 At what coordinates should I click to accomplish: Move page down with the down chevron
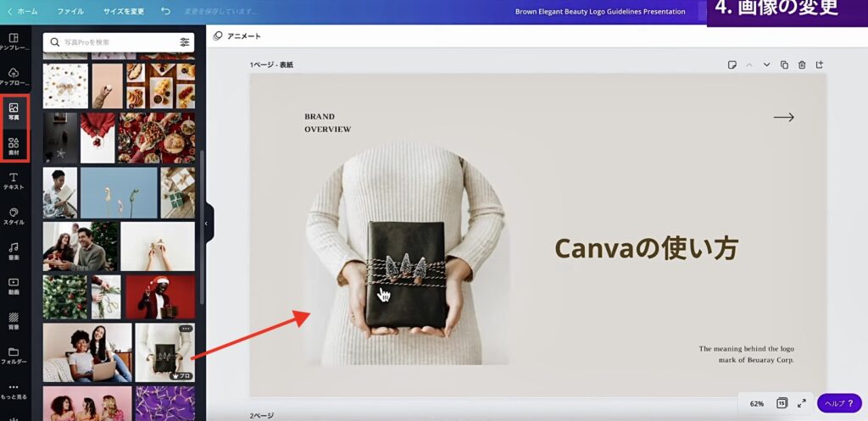pyautogui.click(x=766, y=64)
